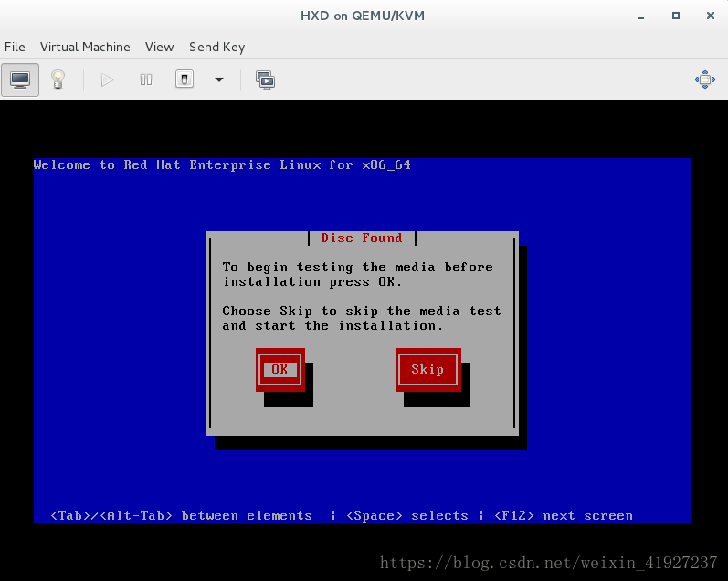728x581 pixels.
Task: Open the Virtual Machine menu
Action: 85,47
